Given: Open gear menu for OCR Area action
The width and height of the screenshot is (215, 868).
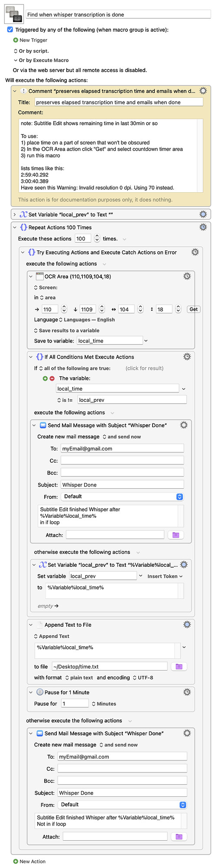Looking at the screenshot, I should tap(187, 276).
